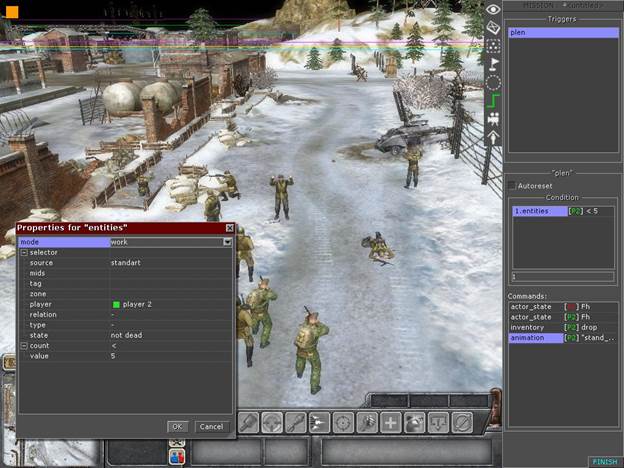Select the up-arrow soldier icon
This screenshot has width=624, height=468.
493,137
